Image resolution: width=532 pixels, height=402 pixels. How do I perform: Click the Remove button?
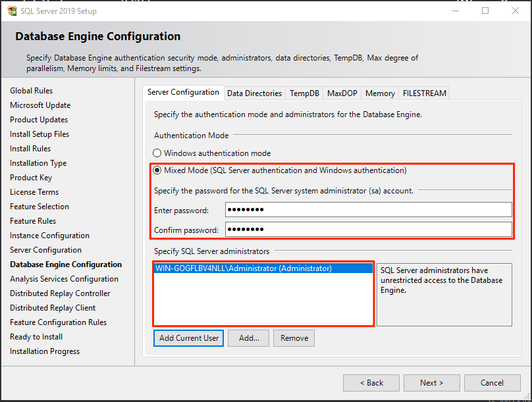point(294,338)
